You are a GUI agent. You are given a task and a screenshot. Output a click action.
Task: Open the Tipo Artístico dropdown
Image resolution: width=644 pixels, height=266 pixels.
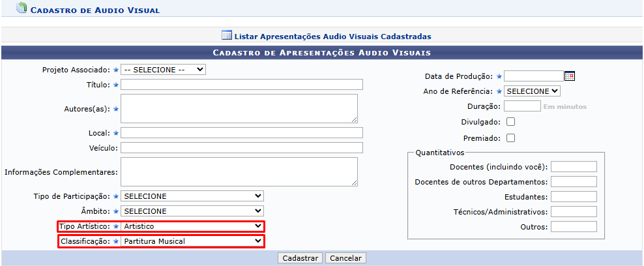192,226
